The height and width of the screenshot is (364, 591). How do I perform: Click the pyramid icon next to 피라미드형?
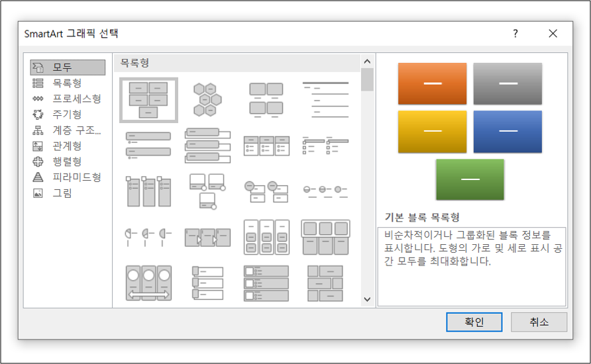pyautogui.click(x=38, y=177)
